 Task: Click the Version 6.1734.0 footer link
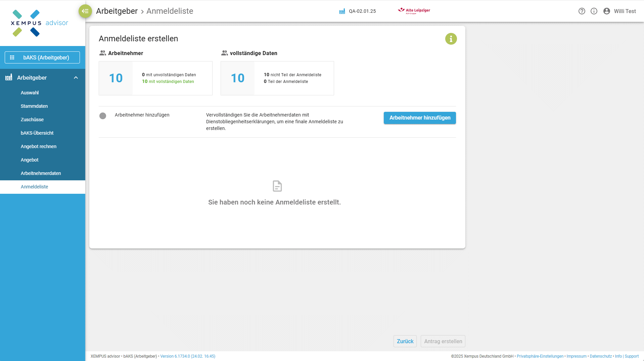pyautogui.click(x=188, y=356)
